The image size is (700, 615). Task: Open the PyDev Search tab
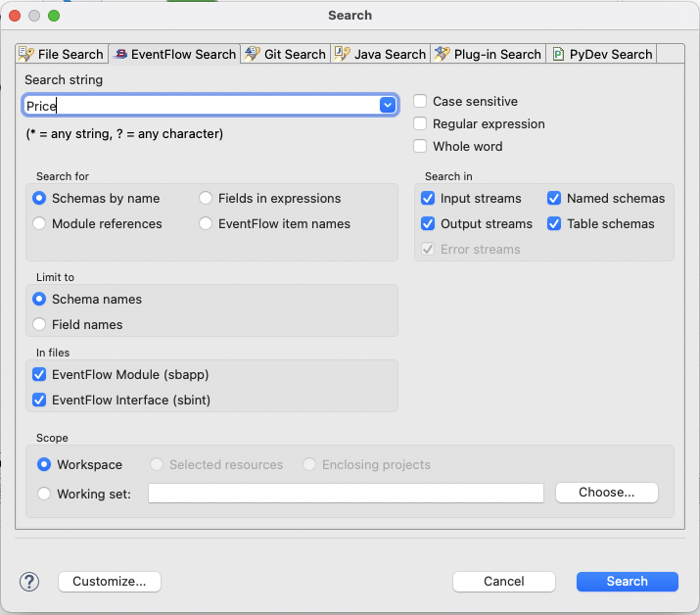point(611,55)
